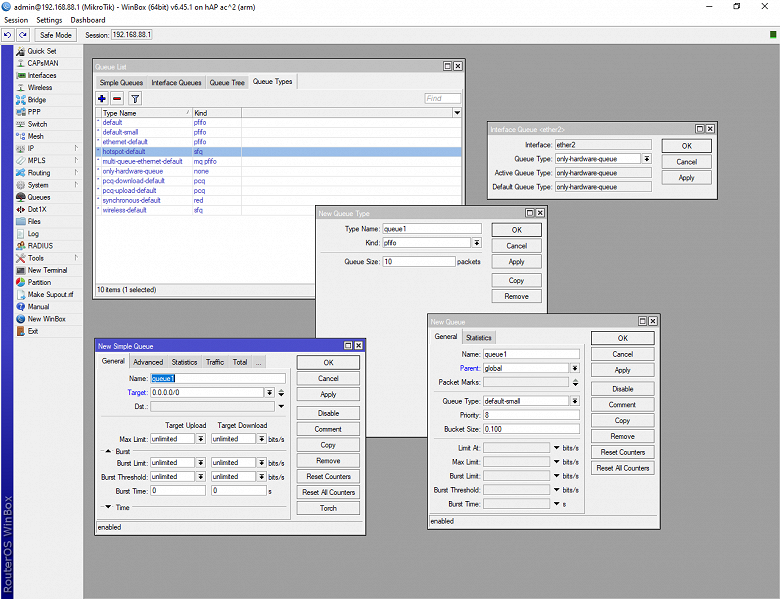This screenshot has height=599, width=780.
Task: Click the redo arrow in the top toolbar
Action: coord(22,35)
